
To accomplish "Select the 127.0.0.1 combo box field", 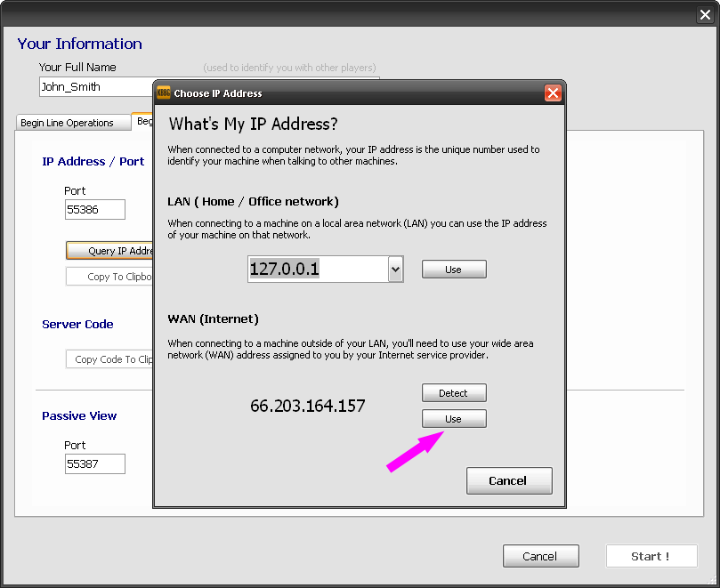I will coord(317,270).
